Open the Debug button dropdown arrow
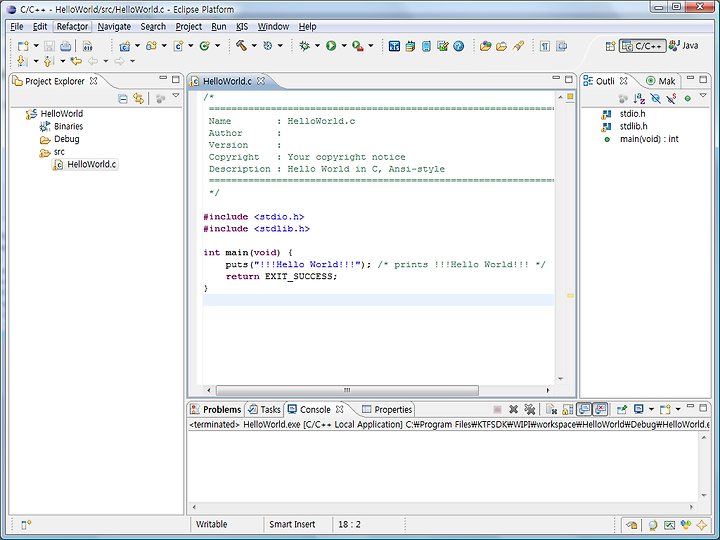This screenshot has height=540, width=720. (x=317, y=46)
